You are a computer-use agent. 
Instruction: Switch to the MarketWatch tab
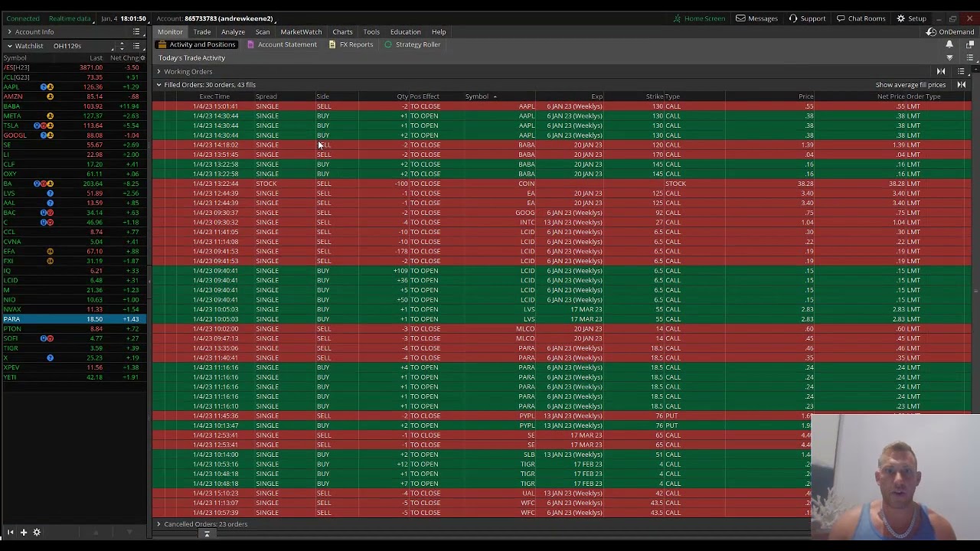pyautogui.click(x=301, y=32)
